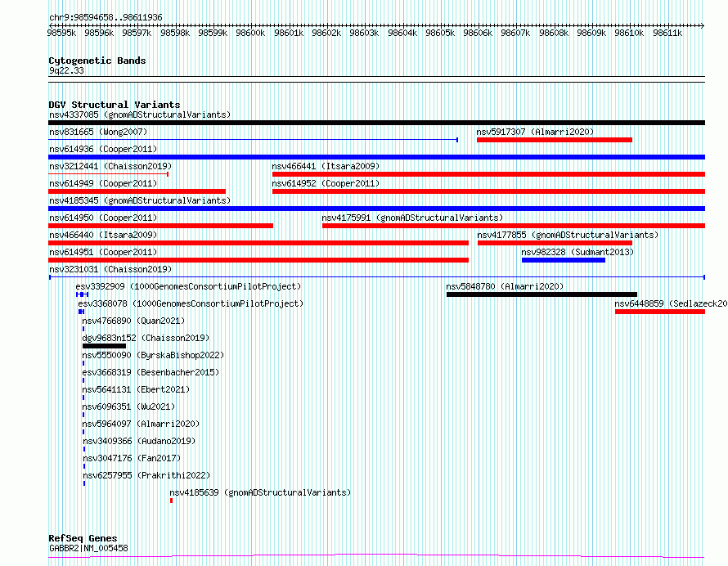Click the RefSeq Genes track heading
The height and width of the screenshot is (566, 728).
click(83, 539)
